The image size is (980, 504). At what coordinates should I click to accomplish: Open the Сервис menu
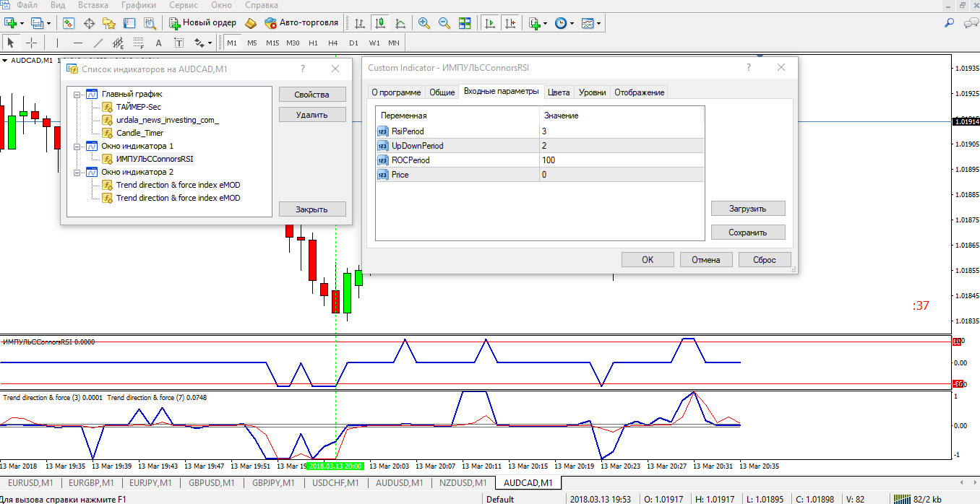[184, 5]
